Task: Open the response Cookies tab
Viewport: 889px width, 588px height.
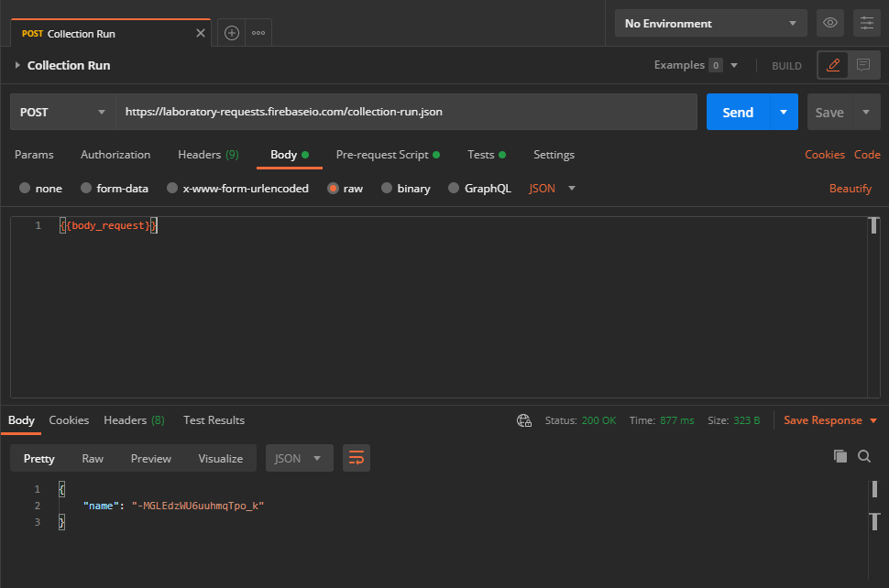Action: 69,420
